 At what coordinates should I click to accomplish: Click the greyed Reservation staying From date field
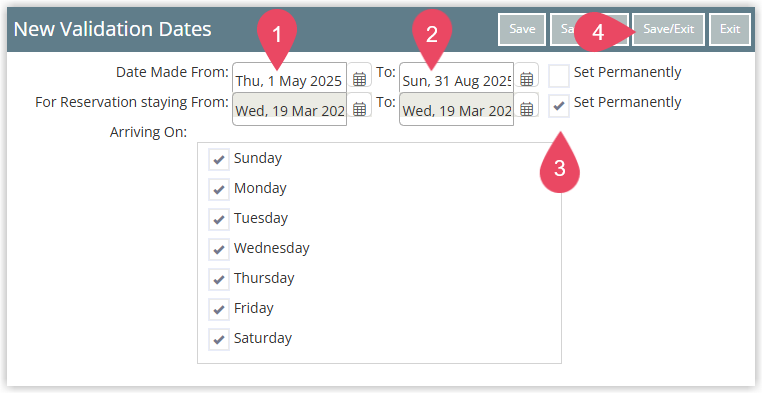pos(290,109)
